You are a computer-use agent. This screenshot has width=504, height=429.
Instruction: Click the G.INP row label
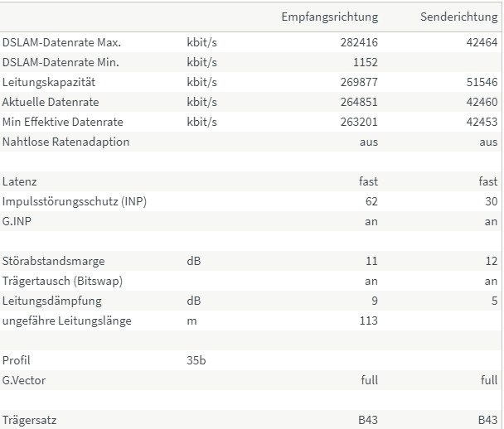(17, 222)
